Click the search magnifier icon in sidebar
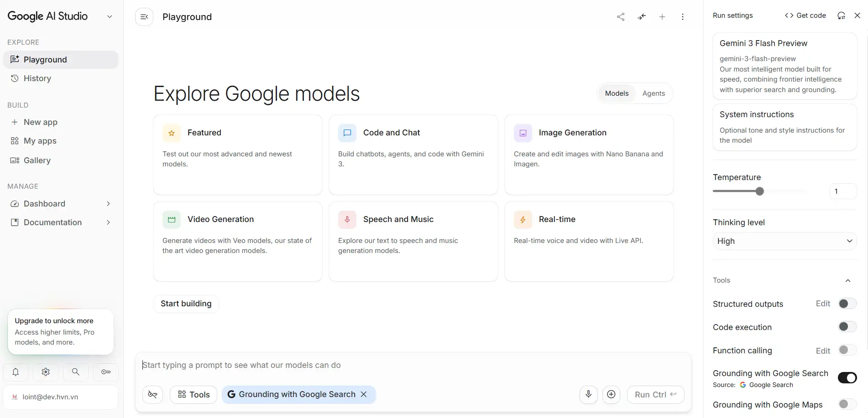This screenshot has height=418, width=868. (x=76, y=372)
